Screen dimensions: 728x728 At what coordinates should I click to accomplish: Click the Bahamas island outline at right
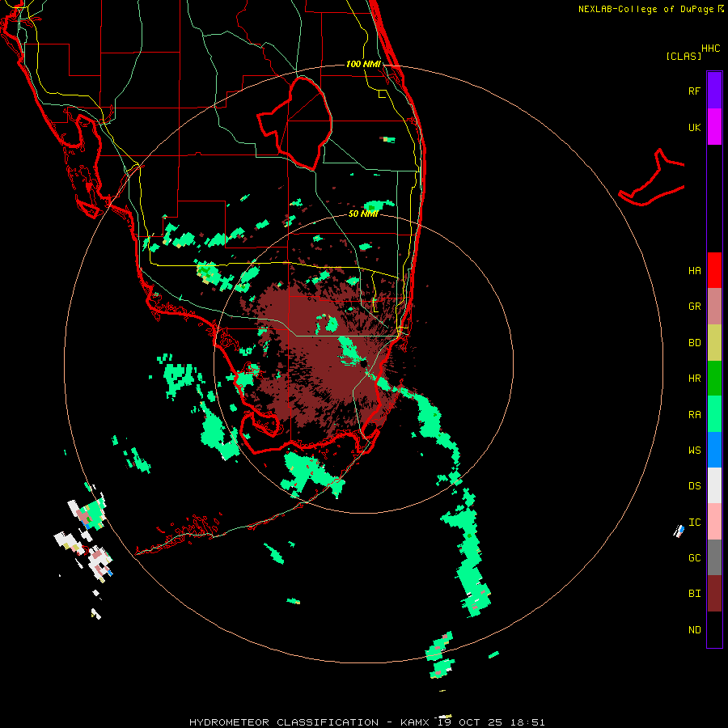[x=651, y=178]
